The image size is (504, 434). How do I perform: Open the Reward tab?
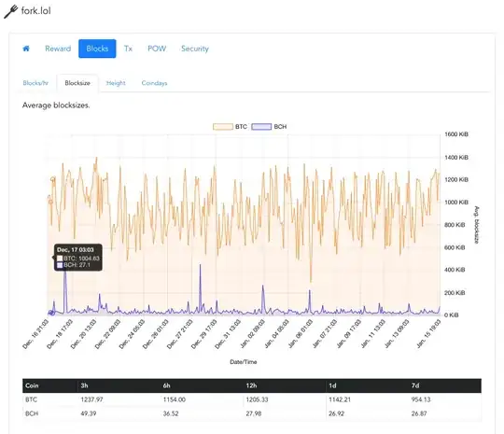tap(58, 49)
